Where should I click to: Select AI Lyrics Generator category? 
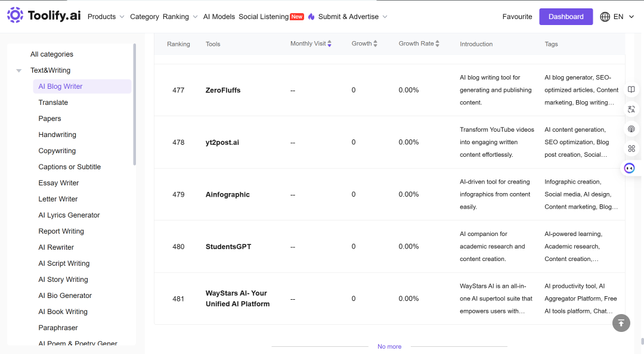tap(69, 215)
